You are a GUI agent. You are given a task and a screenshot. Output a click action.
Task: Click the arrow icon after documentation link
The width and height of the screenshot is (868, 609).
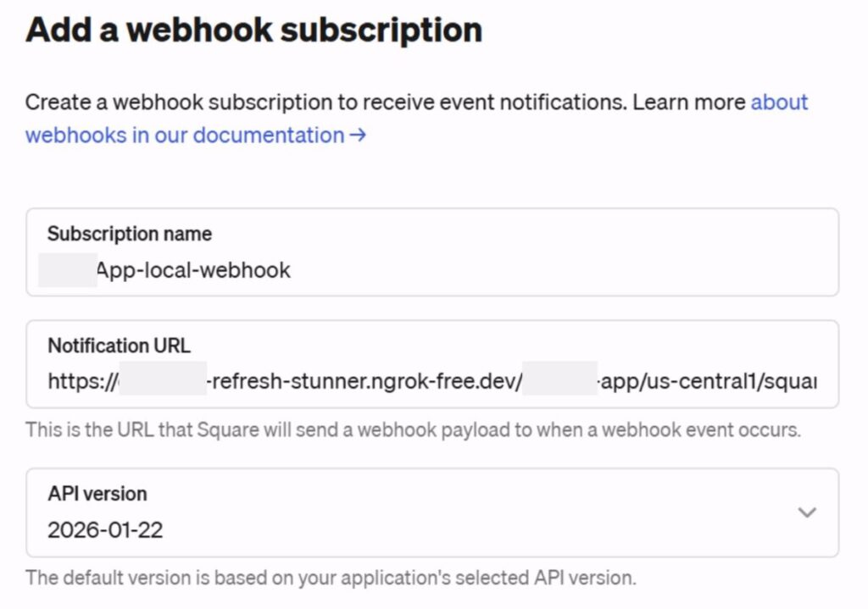pos(358,136)
